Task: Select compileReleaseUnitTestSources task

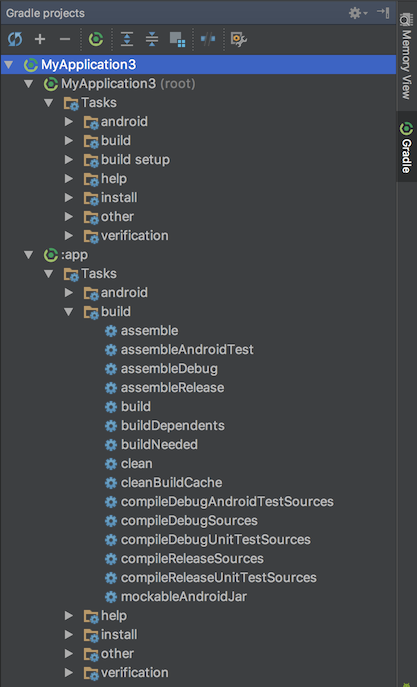Action: pos(219,577)
